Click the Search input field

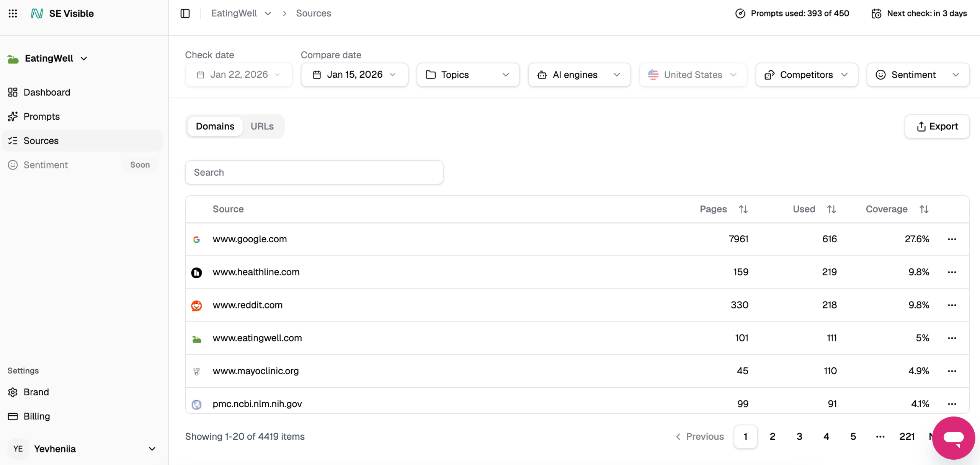[314, 172]
